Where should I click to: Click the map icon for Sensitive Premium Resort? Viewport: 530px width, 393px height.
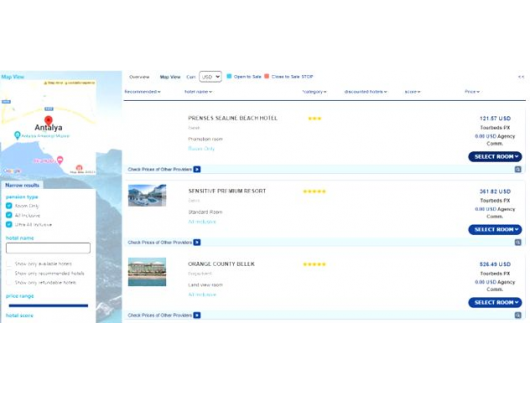tap(518, 242)
